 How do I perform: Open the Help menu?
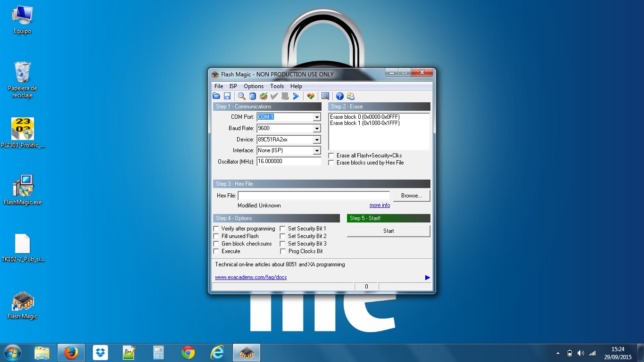click(296, 86)
